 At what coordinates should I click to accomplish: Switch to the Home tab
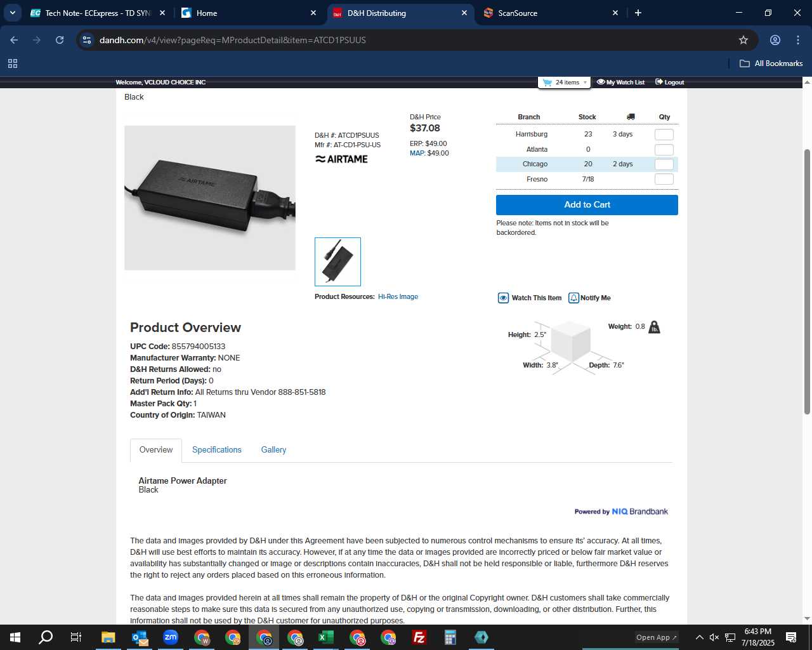tap(249, 13)
